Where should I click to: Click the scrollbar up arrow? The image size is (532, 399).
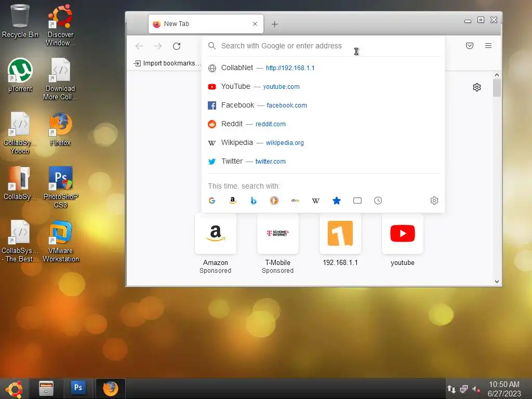[497, 75]
